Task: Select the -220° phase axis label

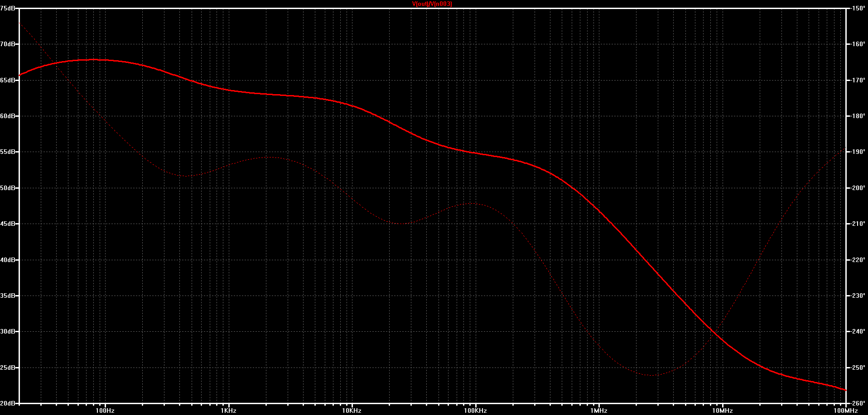Action: [x=858, y=260]
